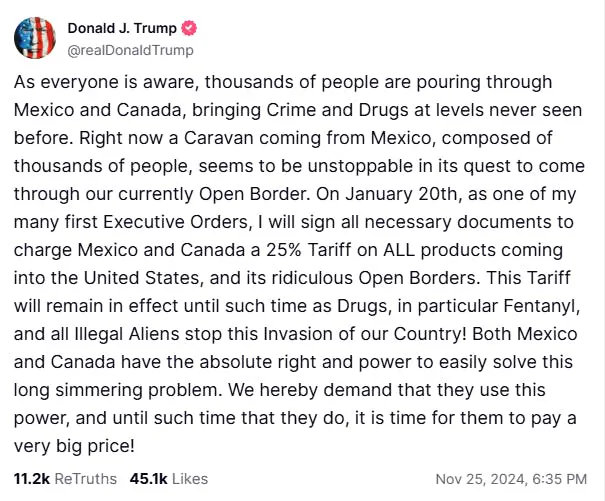Viewport: 605px width, 501px height.
Task: Open the 11.2k ReTruths count
Action: [31, 478]
